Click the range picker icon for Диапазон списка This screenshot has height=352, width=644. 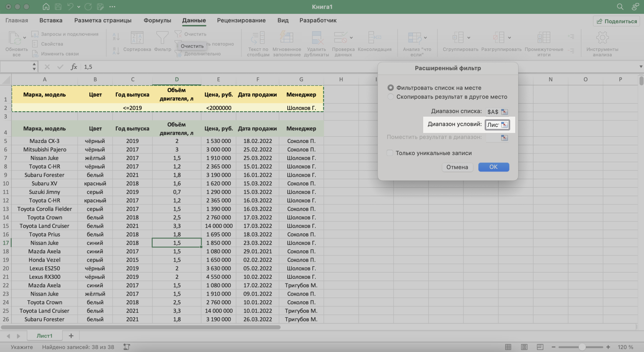(x=504, y=112)
